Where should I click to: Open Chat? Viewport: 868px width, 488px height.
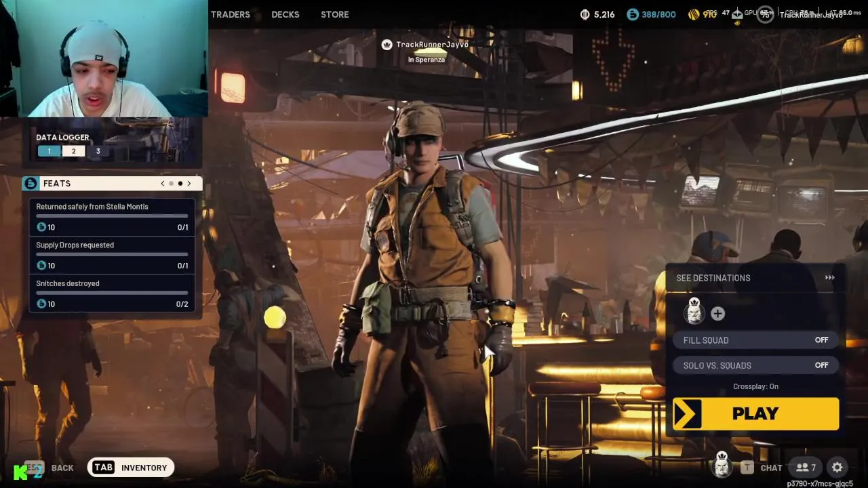pyautogui.click(x=771, y=468)
